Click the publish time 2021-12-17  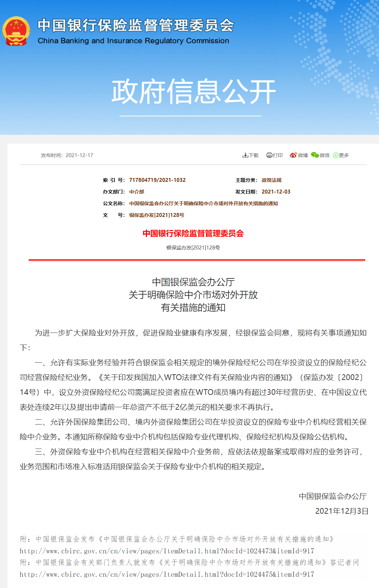79,155
